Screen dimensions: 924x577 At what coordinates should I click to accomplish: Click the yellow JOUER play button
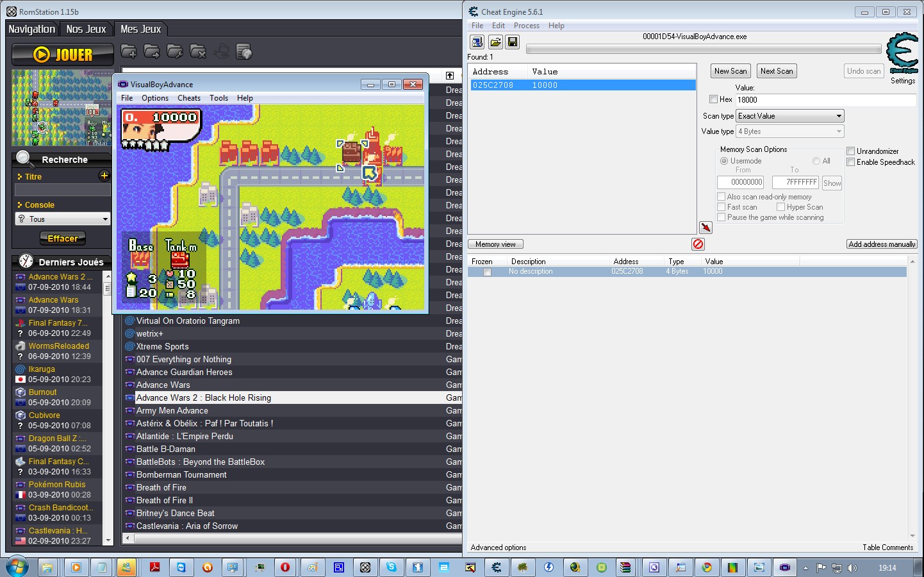[63, 54]
